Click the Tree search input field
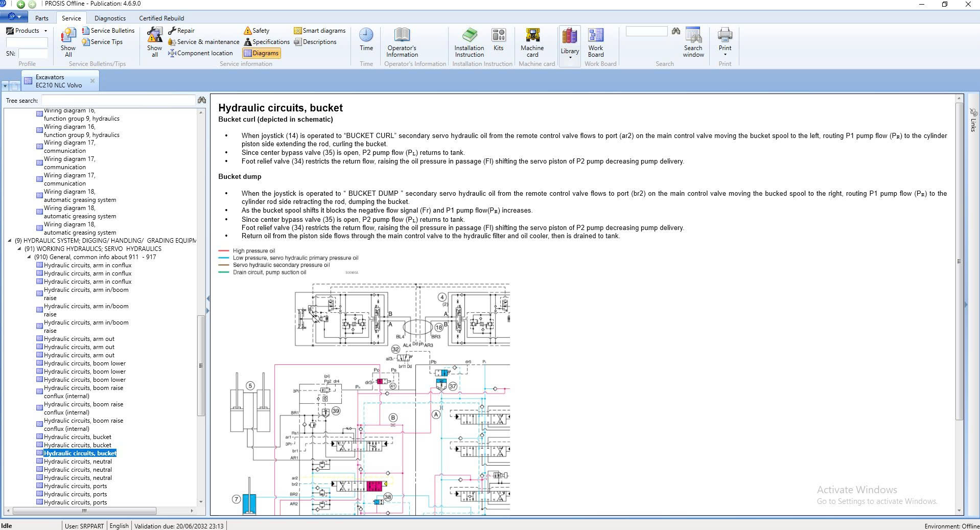 click(118, 100)
